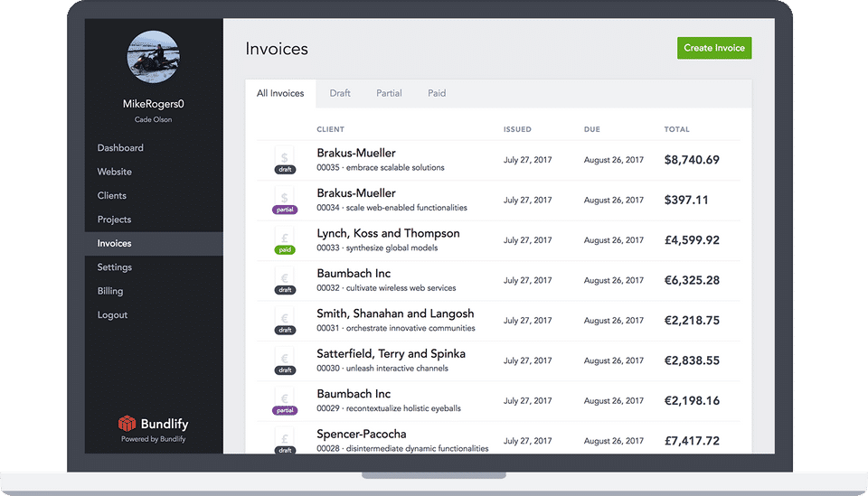868x496 pixels.
Task: Open the Spencer-Pacocha invoice
Action: 362,434
